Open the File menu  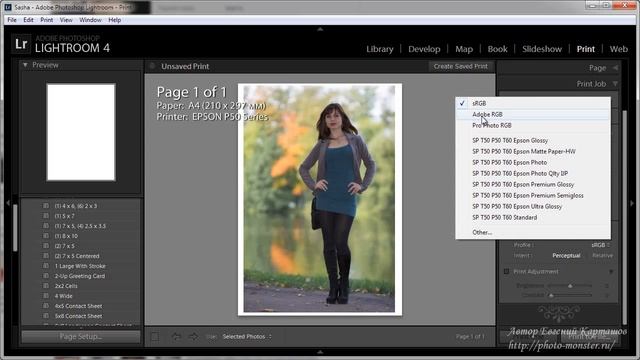click(12, 20)
